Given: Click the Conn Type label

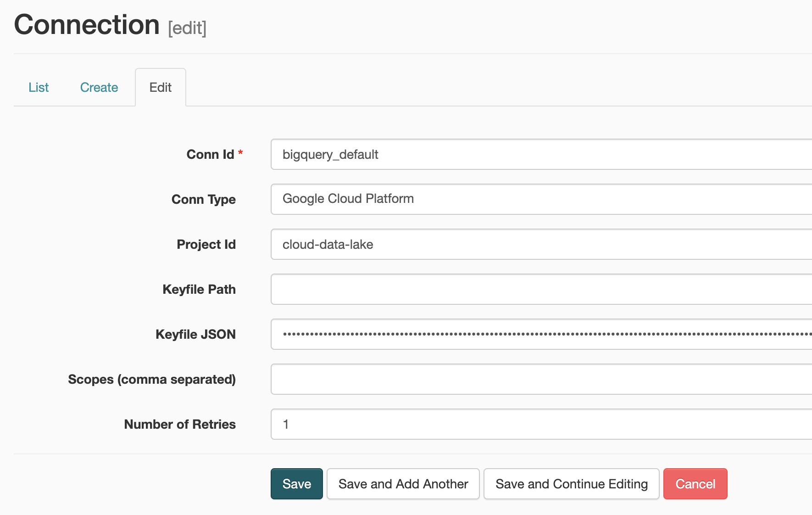Looking at the screenshot, I should click(x=204, y=199).
